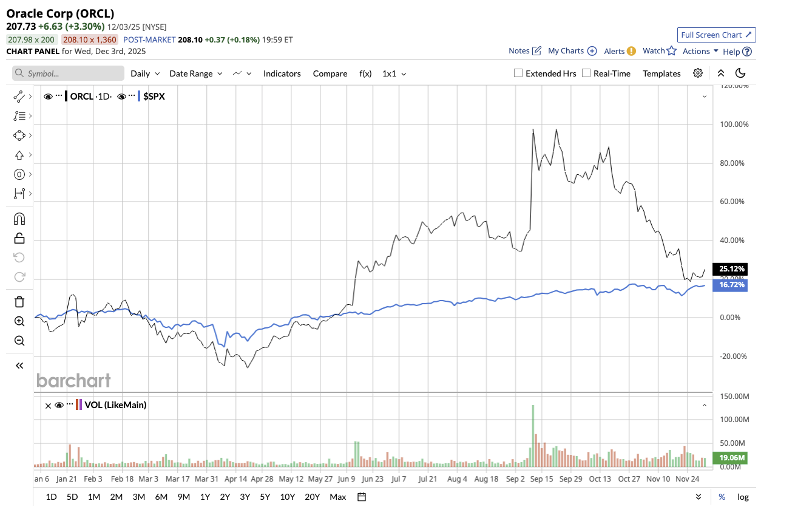
Task: Toggle magnet snap mode
Action: click(x=19, y=219)
